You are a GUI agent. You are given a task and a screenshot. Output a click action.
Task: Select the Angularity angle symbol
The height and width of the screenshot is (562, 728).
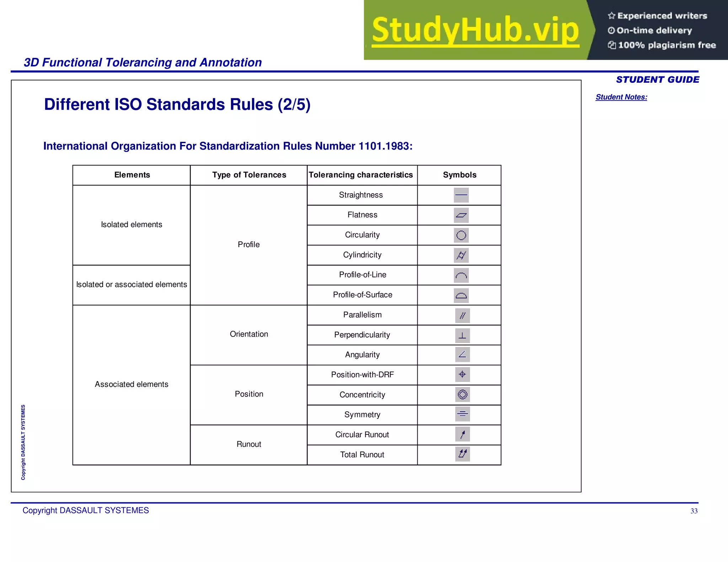point(462,355)
